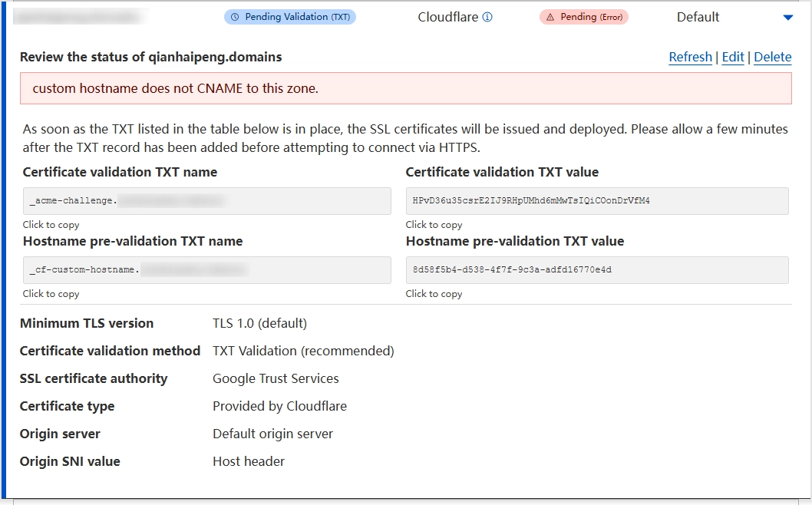Screen dimensions: 812x505
Task: Select the _cf-custom-hostname TXT name field
Action: tap(206, 270)
